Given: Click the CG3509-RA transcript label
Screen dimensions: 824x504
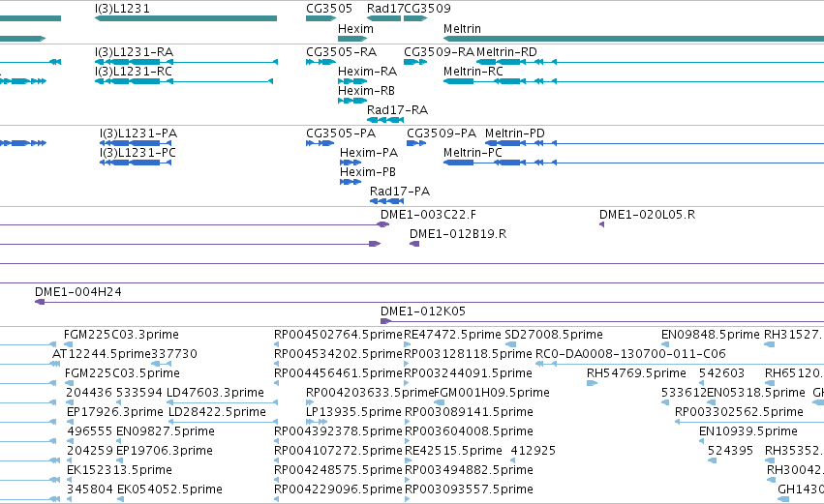Looking at the screenshot, I should coord(440,52).
